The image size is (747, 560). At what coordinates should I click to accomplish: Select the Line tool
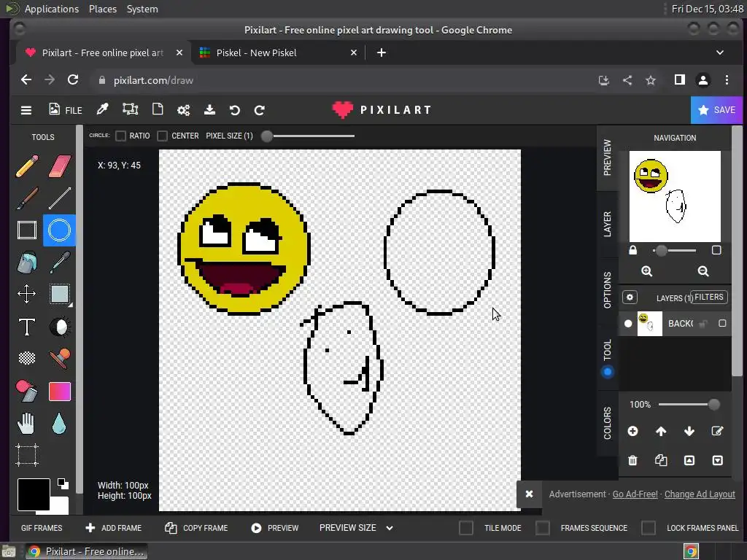click(60, 198)
